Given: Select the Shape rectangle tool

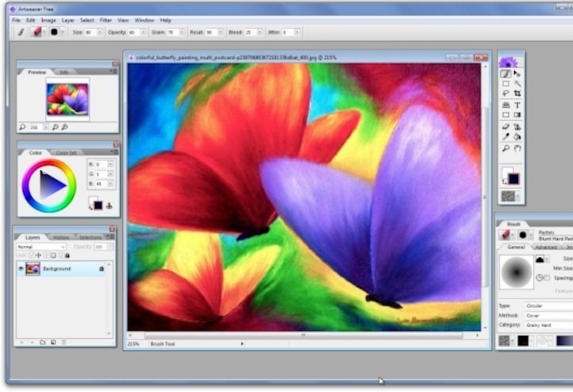Looking at the screenshot, I should coord(506,115).
